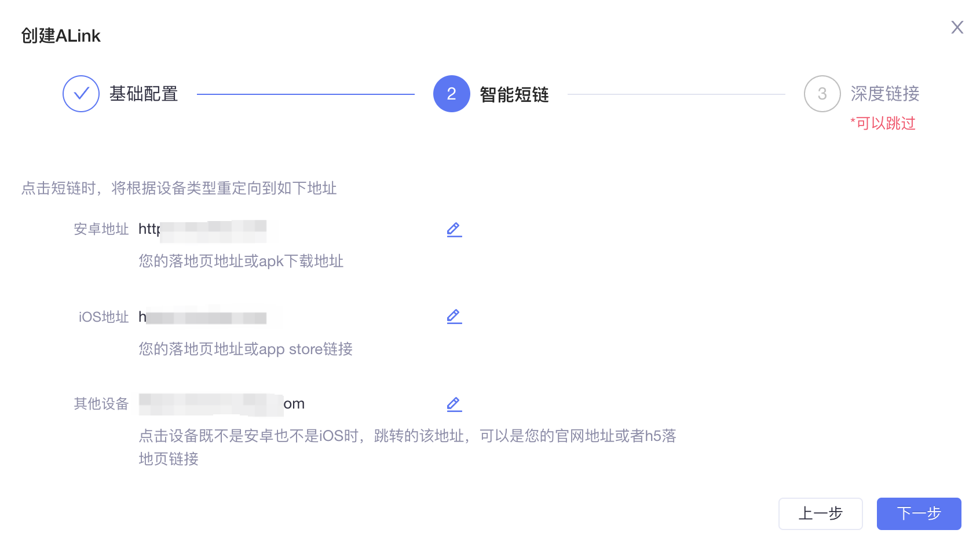This screenshot has width=980, height=537.
Task: Click 上一步 to go back
Action: pyautogui.click(x=821, y=514)
